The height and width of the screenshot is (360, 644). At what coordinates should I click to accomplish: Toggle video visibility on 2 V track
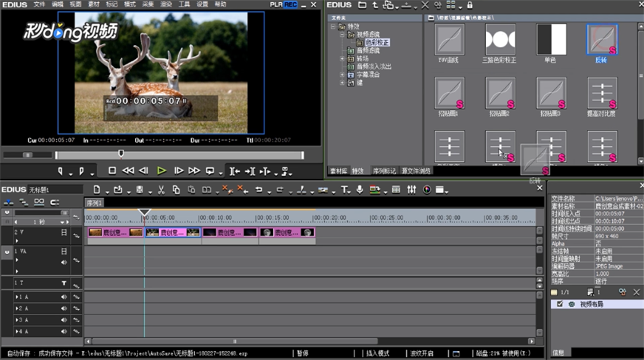(64, 232)
